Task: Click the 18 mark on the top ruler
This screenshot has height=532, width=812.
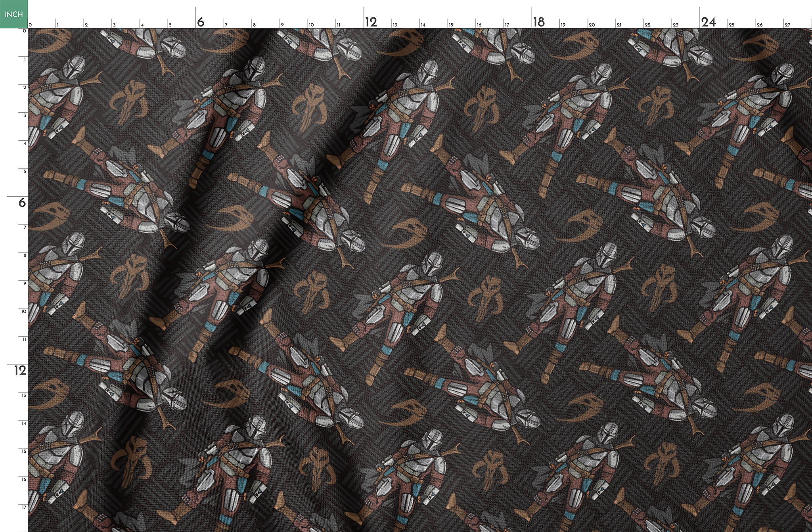Action: click(539, 22)
